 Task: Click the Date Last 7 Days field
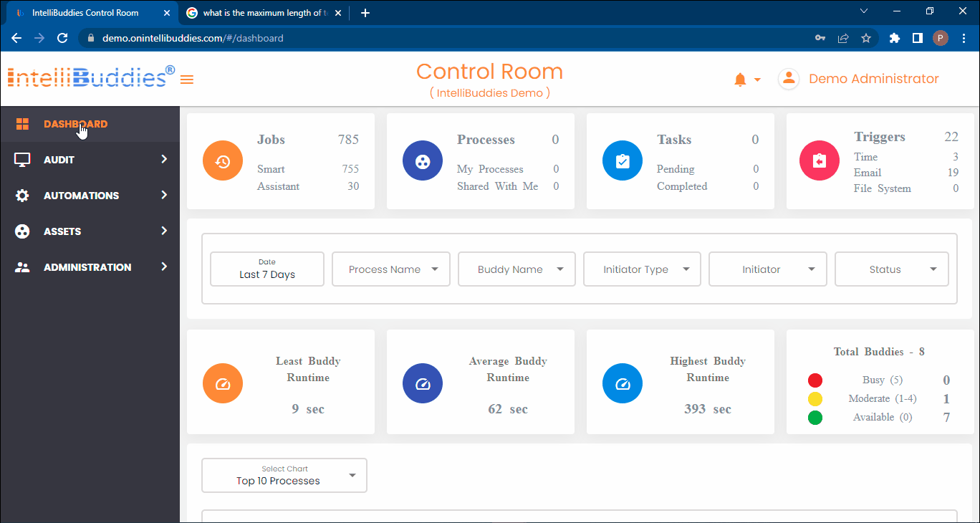point(267,269)
